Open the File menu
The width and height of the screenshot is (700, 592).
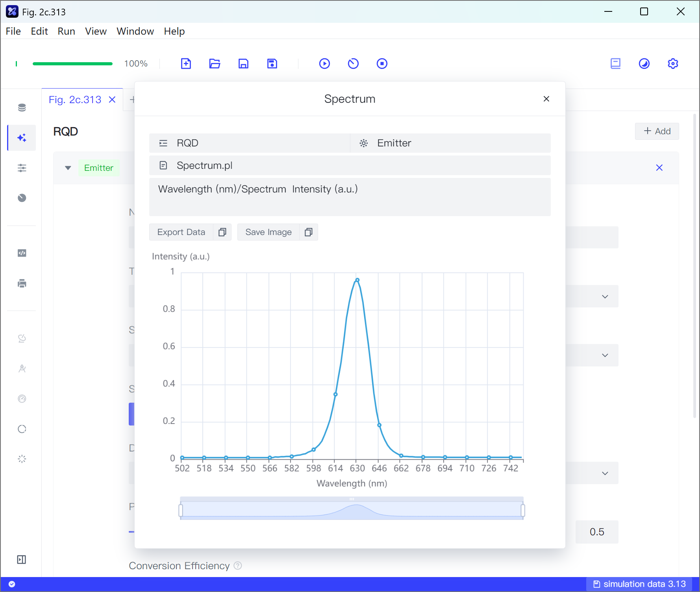13,31
